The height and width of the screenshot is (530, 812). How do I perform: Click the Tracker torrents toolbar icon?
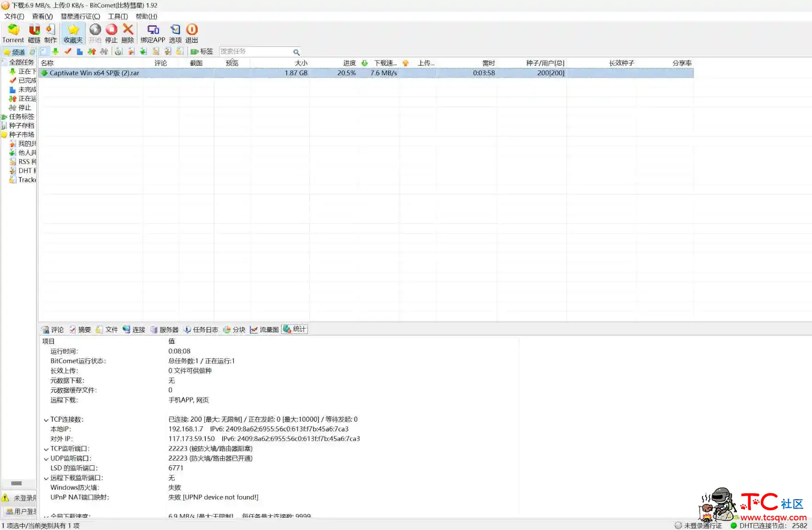[180, 51]
